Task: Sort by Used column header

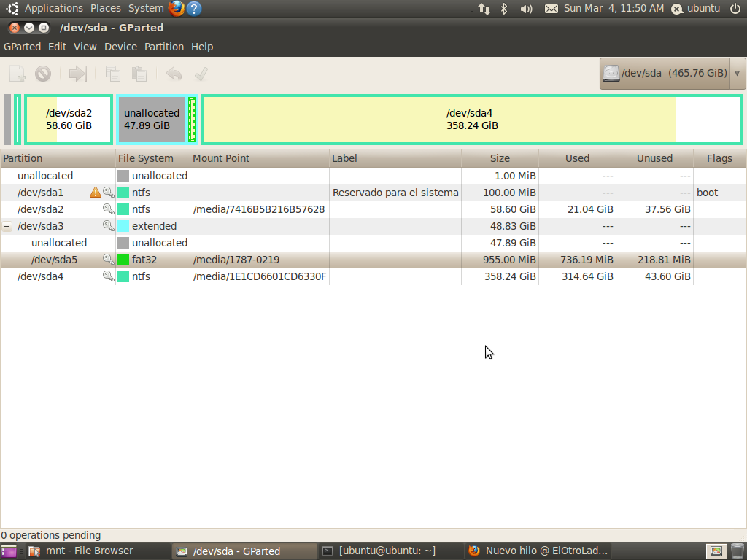Action: [577, 158]
